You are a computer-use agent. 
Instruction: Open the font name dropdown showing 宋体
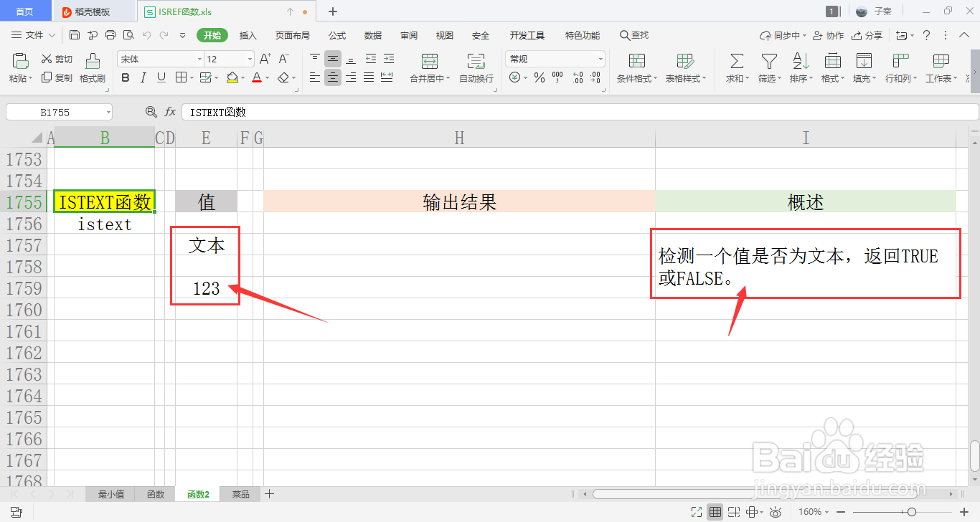click(199, 58)
